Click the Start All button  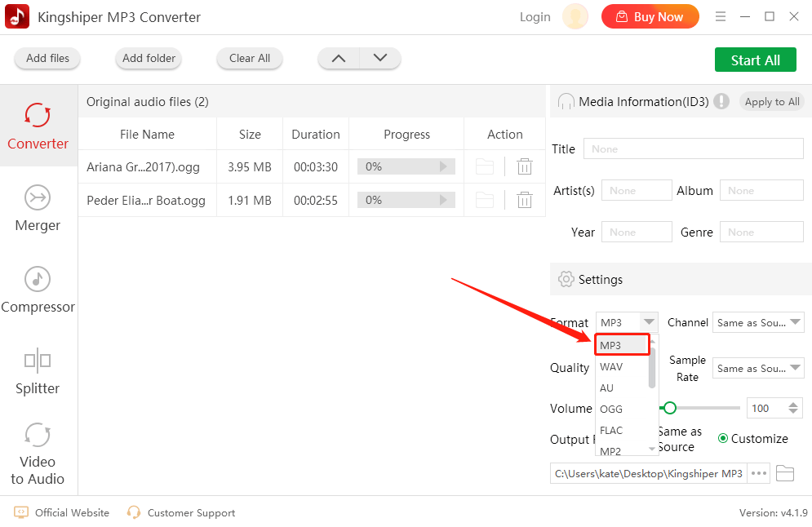coord(755,60)
